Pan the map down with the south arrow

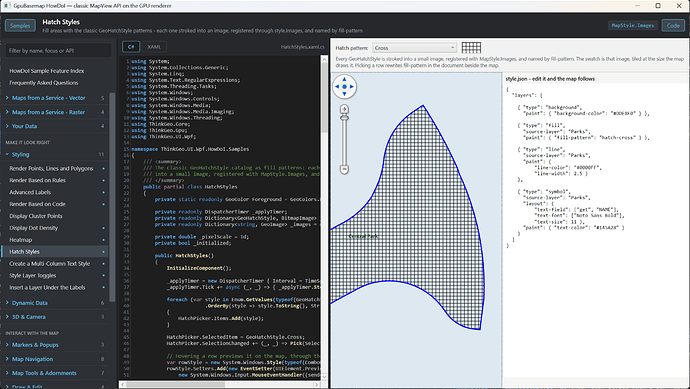pos(344,94)
